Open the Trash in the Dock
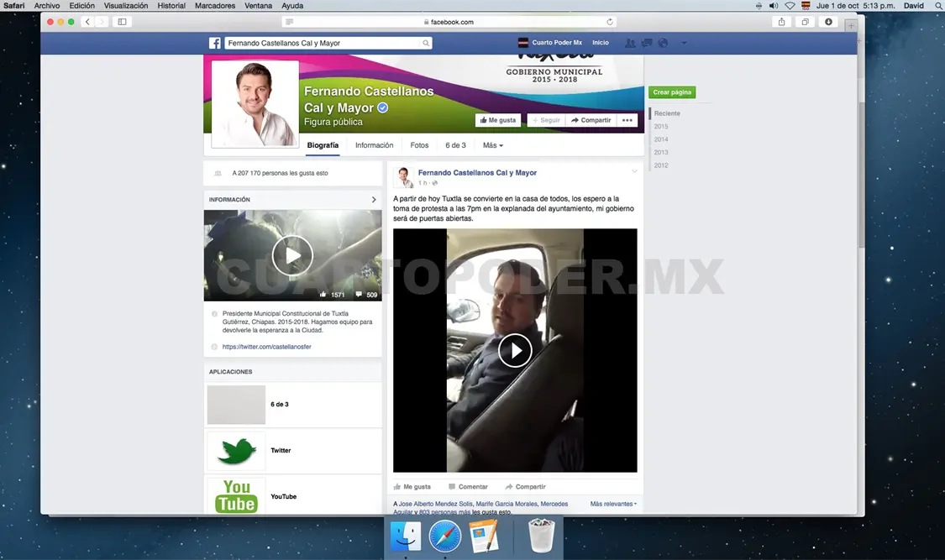The width and height of the screenshot is (945, 560). 541,536
